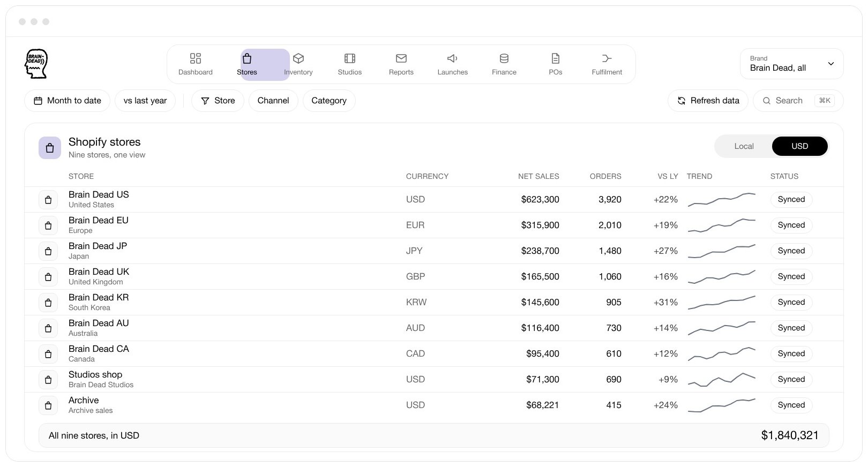Screen dimensions: 868x467
Task: Open the POs document section
Action: pyautogui.click(x=556, y=64)
